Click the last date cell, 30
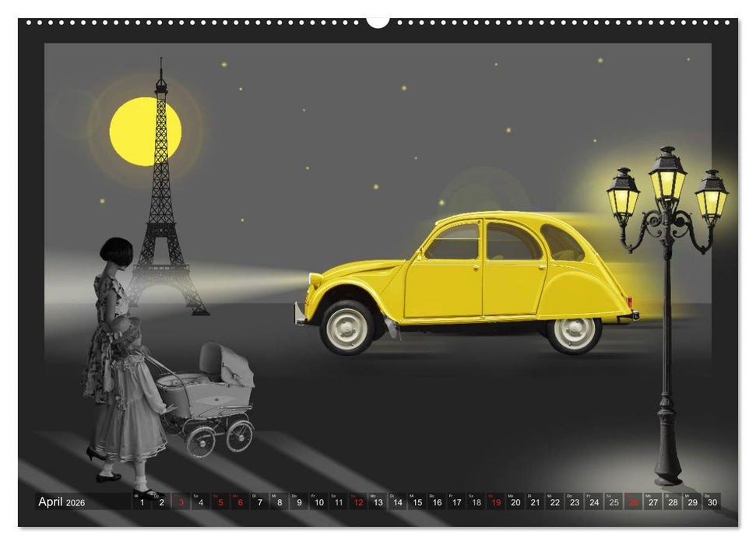The height and width of the screenshot is (545, 756). [710, 502]
